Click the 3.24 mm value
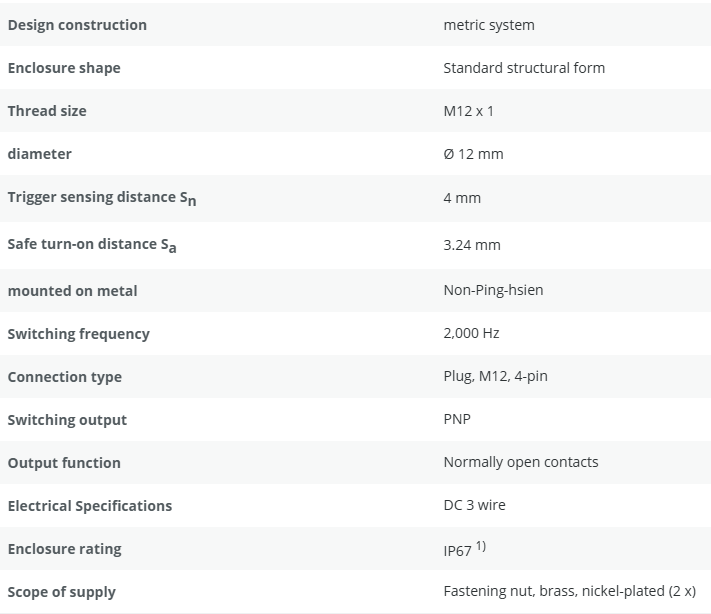The width and height of the screenshot is (711, 614). pos(472,245)
